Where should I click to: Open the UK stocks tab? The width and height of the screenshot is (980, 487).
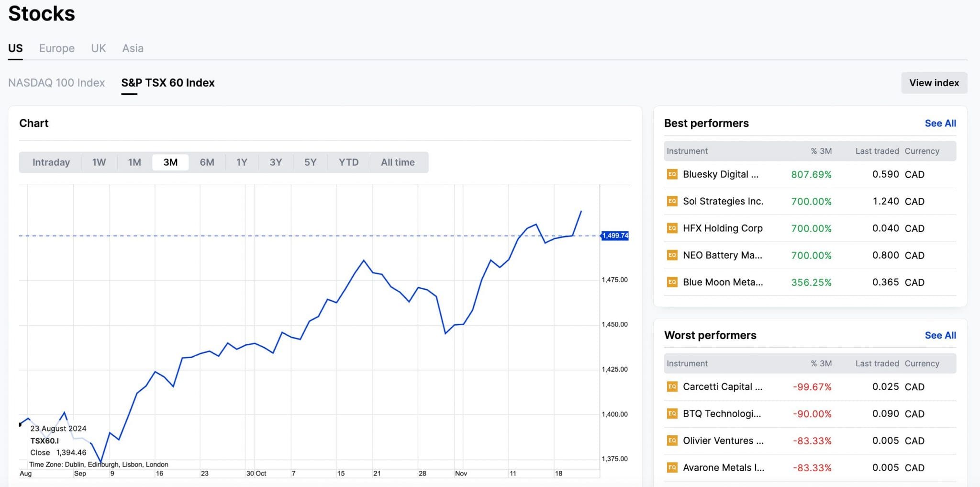pos(99,48)
